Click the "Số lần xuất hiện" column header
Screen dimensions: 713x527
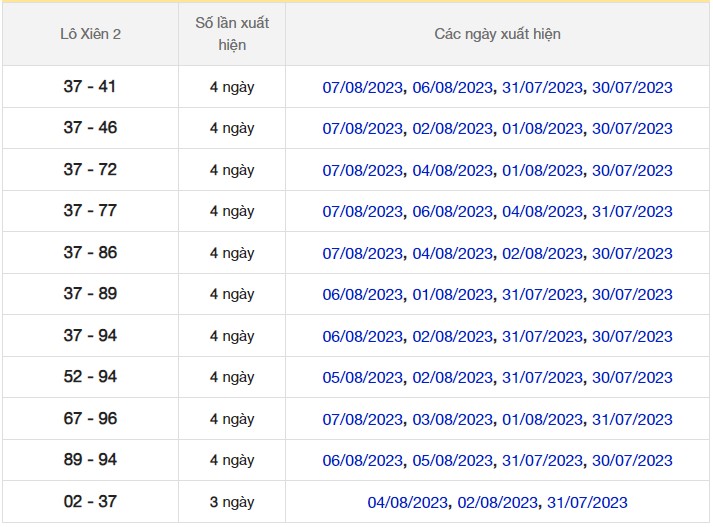click(x=231, y=35)
